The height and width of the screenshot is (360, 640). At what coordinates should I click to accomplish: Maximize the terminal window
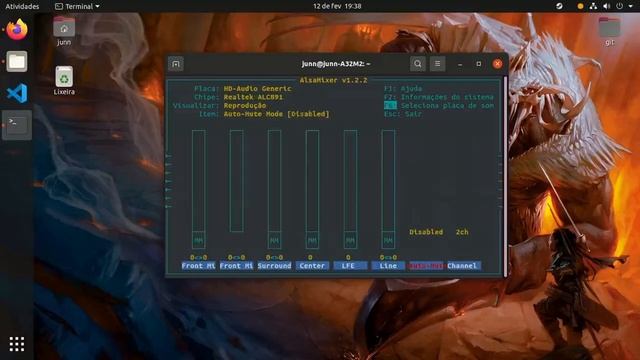tap(479, 64)
